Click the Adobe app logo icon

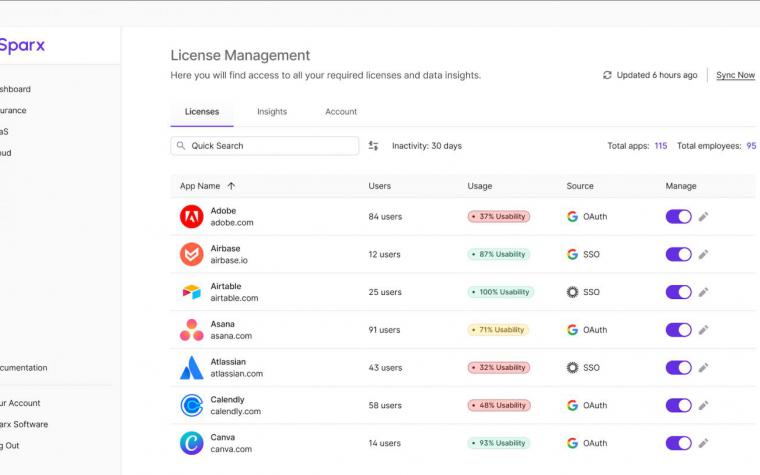point(191,216)
